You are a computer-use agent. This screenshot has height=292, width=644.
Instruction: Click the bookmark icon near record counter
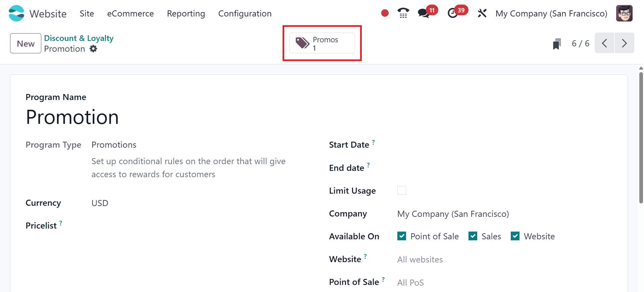pos(557,44)
